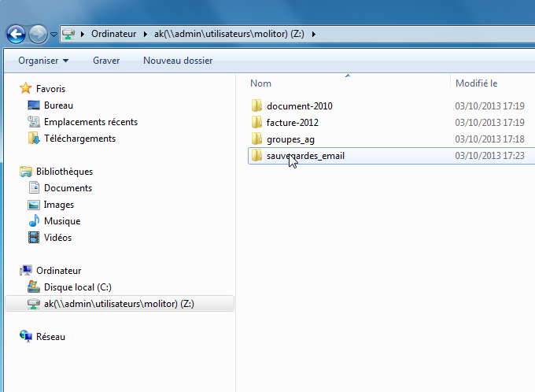This screenshot has width=535, height=392.
Task: Click the greyed Forward arrow button
Action: [38, 34]
